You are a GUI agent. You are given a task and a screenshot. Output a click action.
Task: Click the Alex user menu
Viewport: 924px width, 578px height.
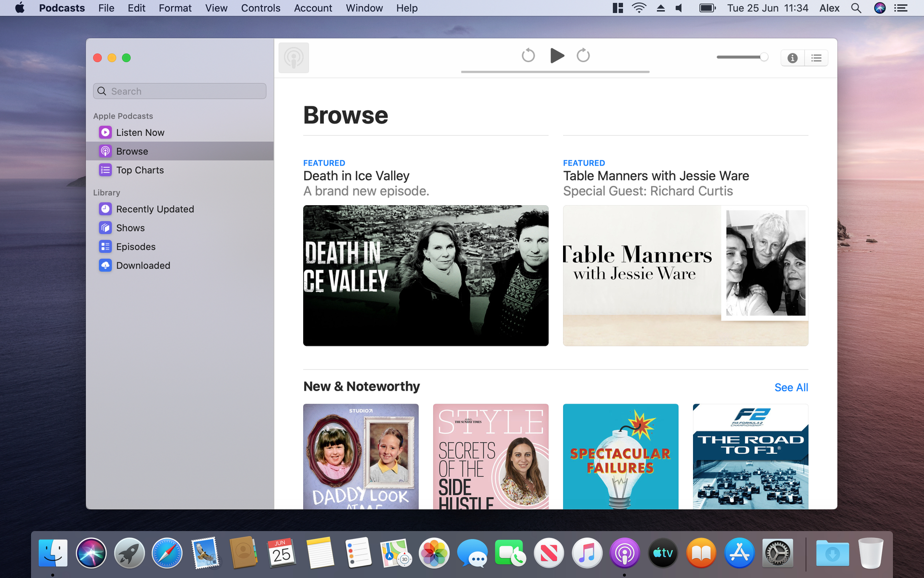(x=829, y=8)
